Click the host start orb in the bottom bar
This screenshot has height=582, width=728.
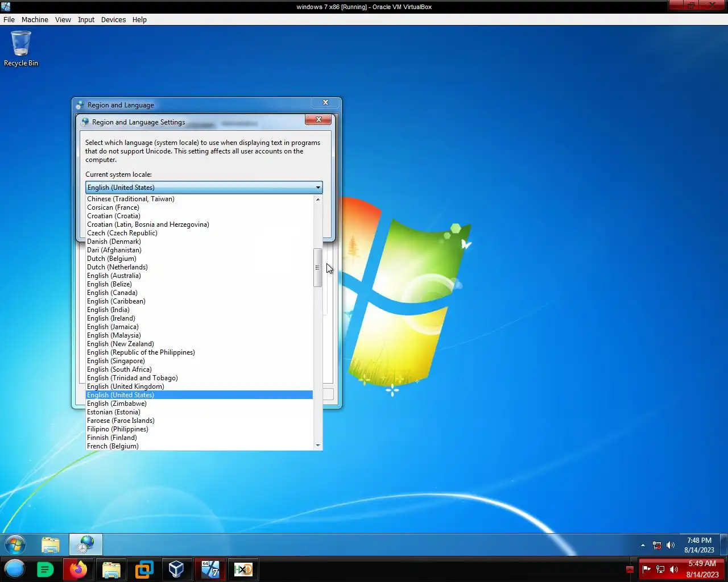point(15,569)
